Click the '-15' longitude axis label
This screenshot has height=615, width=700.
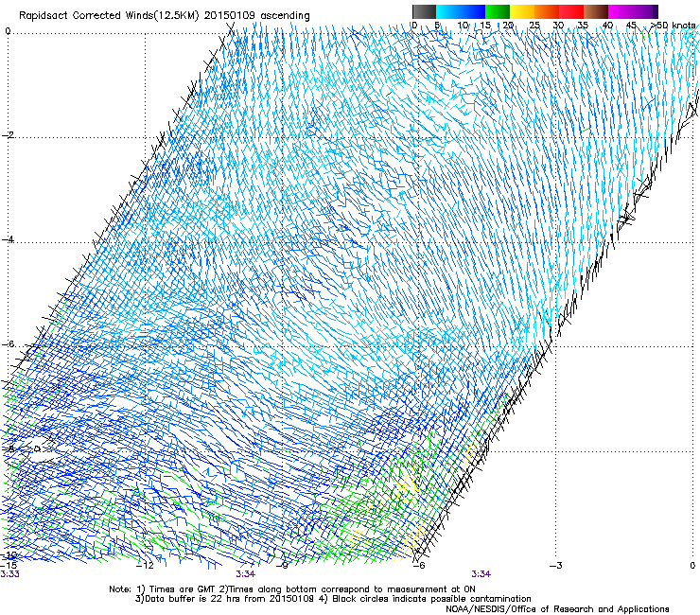point(9,566)
